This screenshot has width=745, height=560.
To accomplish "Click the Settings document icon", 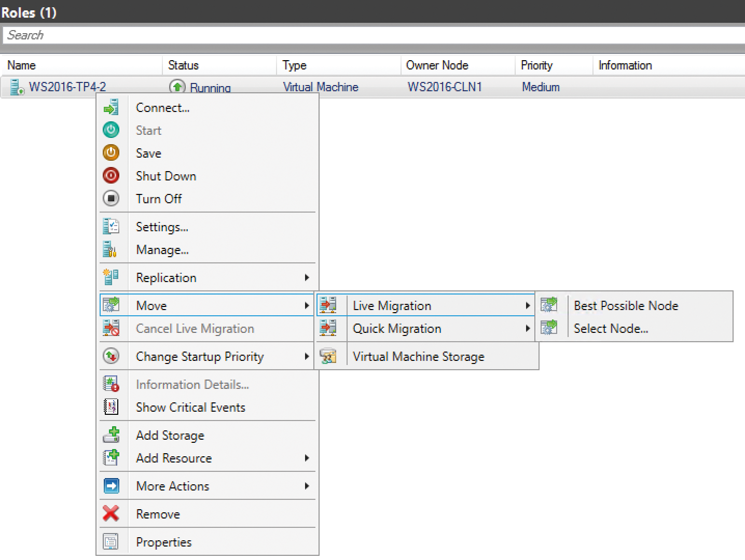I will [111, 226].
